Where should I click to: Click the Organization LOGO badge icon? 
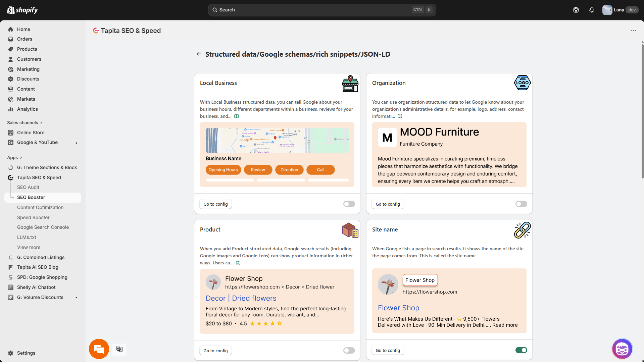tap(523, 83)
